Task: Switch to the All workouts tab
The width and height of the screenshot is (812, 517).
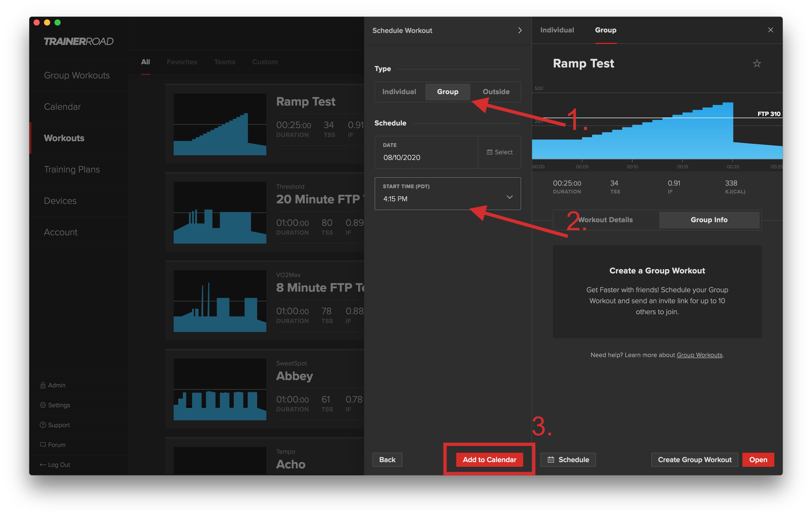Action: point(146,62)
